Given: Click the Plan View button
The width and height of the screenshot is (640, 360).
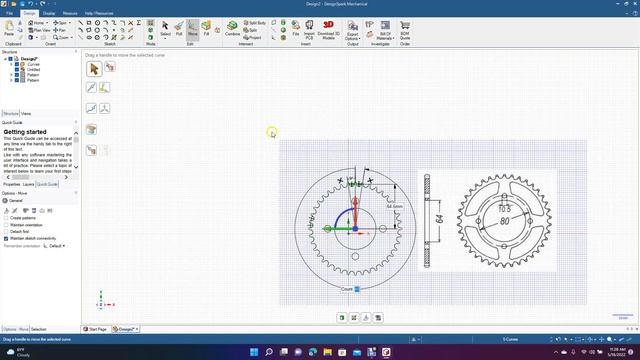Looking at the screenshot, I should [39, 30].
